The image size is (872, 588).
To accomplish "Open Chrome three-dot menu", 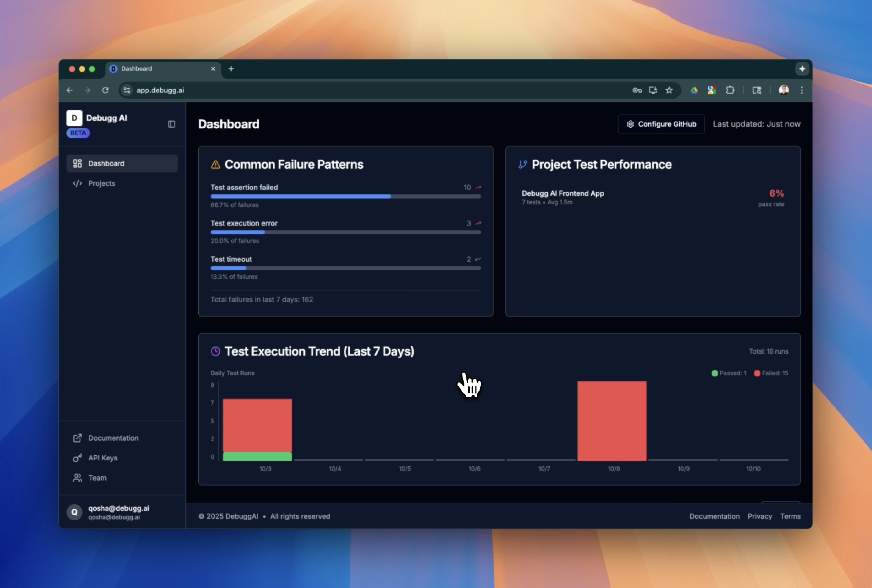I will [802, 90].
